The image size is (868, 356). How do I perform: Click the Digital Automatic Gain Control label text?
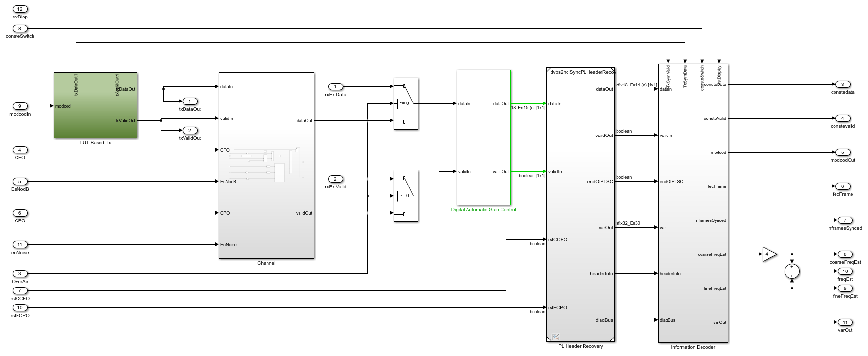[484, 210]
